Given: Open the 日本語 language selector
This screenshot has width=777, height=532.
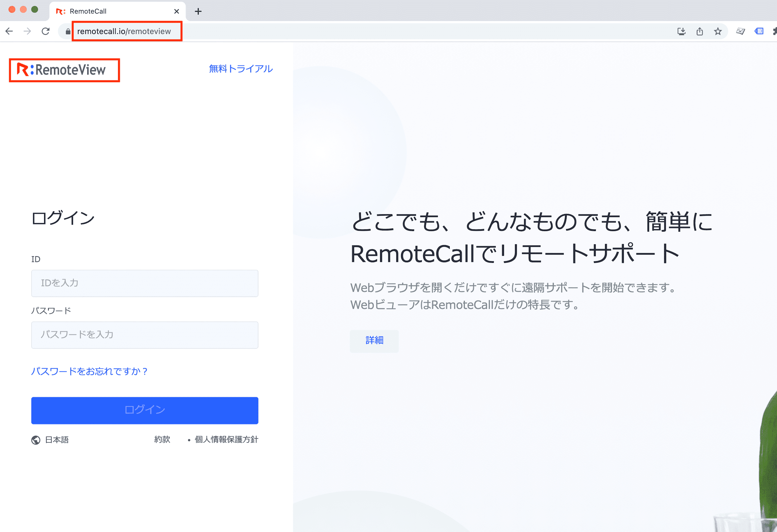Looking at the screenshot, I should coord(50,440).
